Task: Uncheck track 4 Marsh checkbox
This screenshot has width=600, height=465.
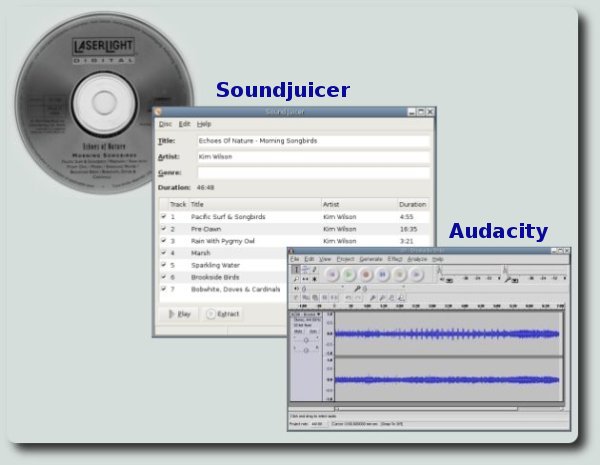Action: [x=164, y=253]
